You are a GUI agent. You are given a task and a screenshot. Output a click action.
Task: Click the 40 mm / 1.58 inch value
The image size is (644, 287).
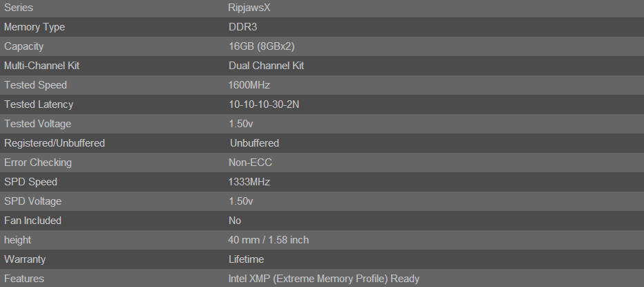click(269, 240)
